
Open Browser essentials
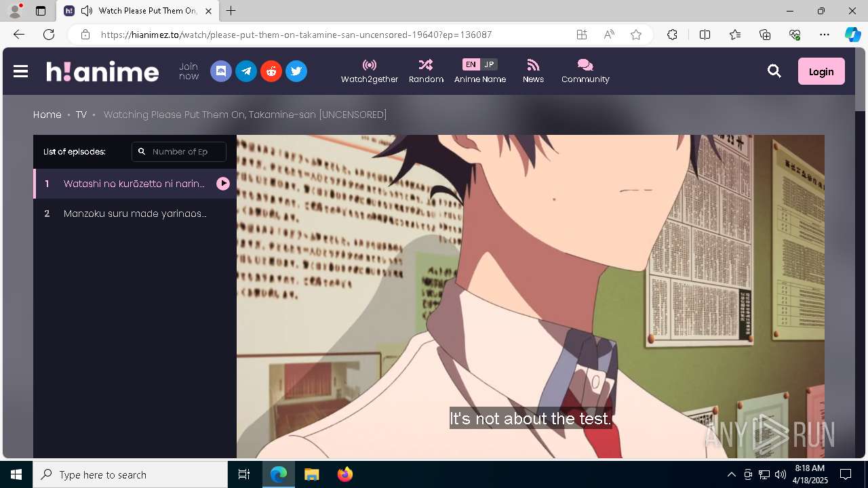click(x=795, y=35)
